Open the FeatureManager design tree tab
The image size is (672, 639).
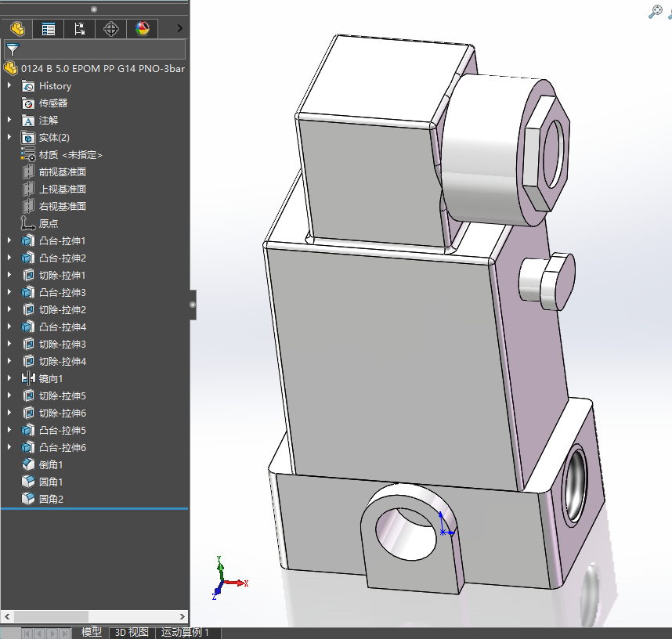pyautogui.click(x=17, y=29)
